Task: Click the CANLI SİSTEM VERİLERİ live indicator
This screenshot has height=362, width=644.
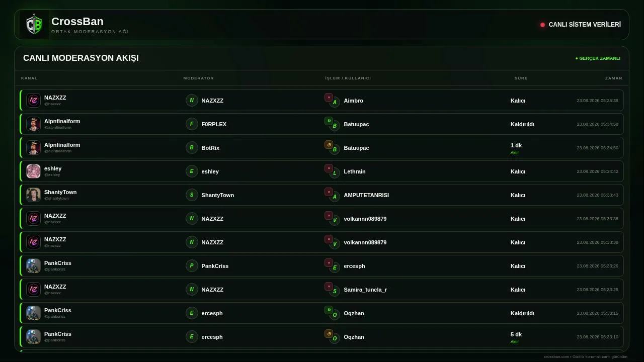Action: pyautogui.click(x=581, y=25)
